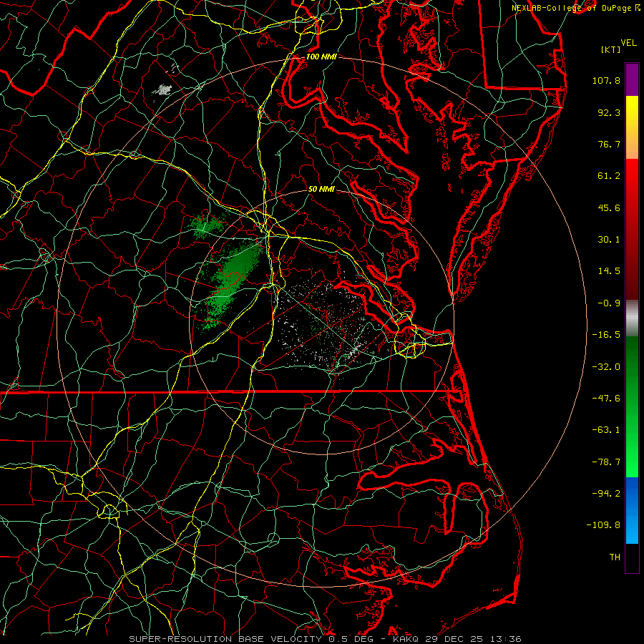Click the -109.8 legend value
Viewport: 644px width, 644px height.
[603, 525]
